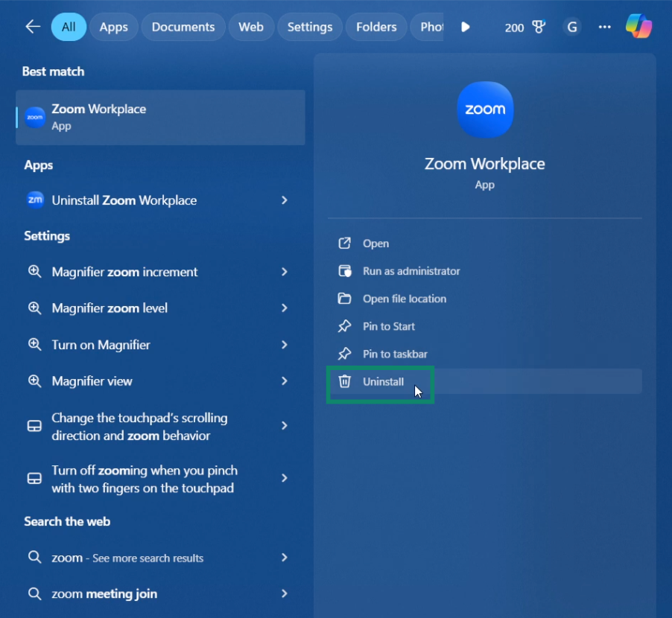The width and height of the screenshot is (672, 618).
Task: Select the play arrow icon near top bar
Action: pyautogui.click(x=465, y=27)
